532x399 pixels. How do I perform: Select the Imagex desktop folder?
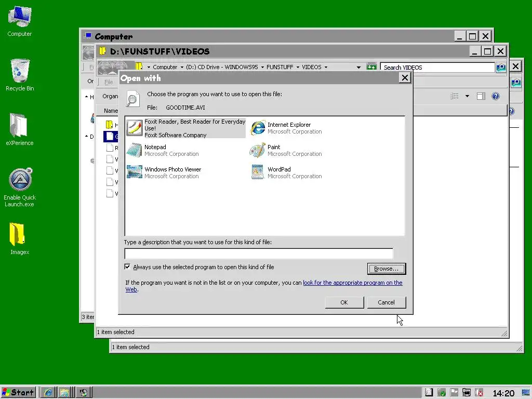click(20, 239)
